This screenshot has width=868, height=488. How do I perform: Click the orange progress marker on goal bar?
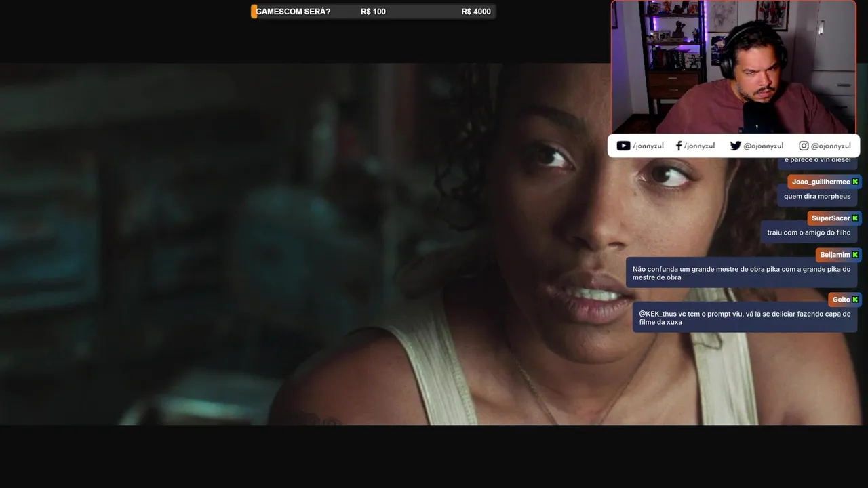click(x=254, y=12)
